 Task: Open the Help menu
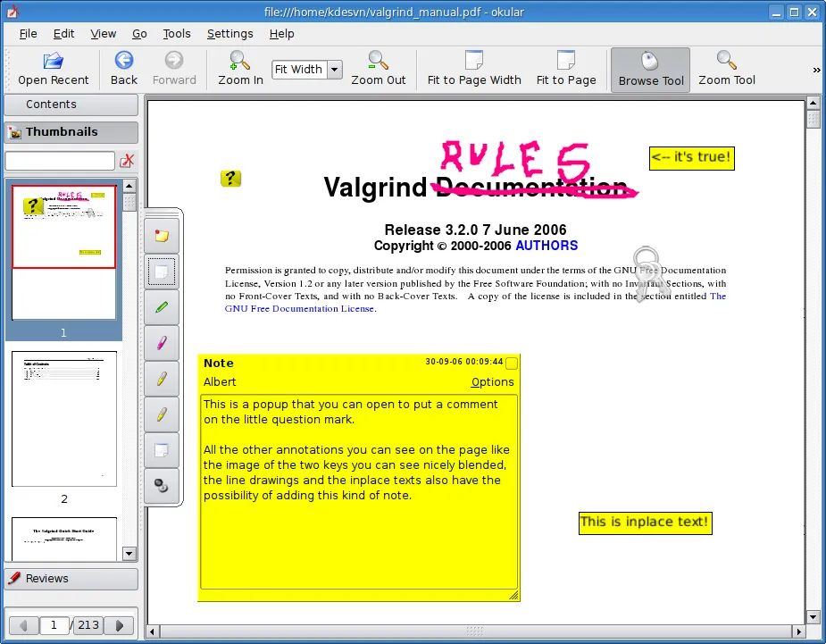tap(282, 34)
